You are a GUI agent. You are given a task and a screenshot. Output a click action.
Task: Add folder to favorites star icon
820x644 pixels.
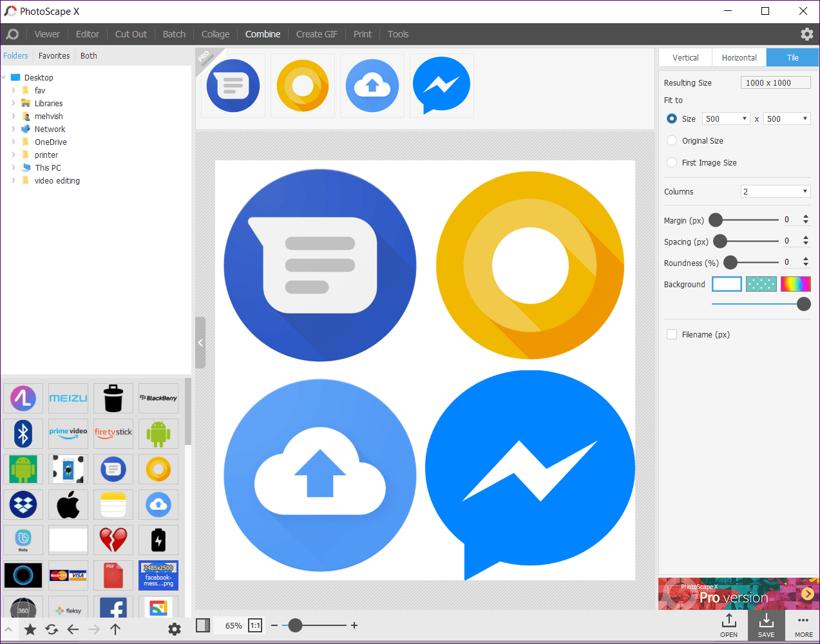coord(30,629)
